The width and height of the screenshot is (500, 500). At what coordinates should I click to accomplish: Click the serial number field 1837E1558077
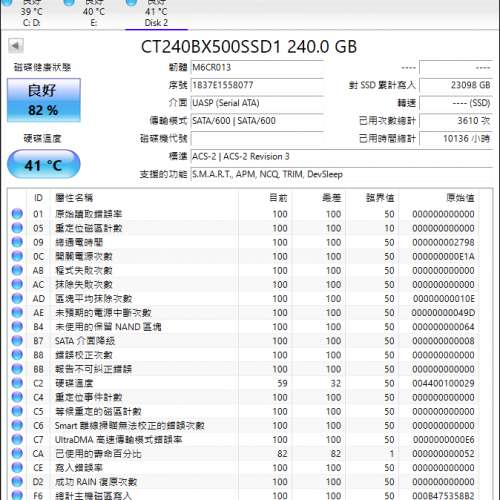(x=257, y=85)
